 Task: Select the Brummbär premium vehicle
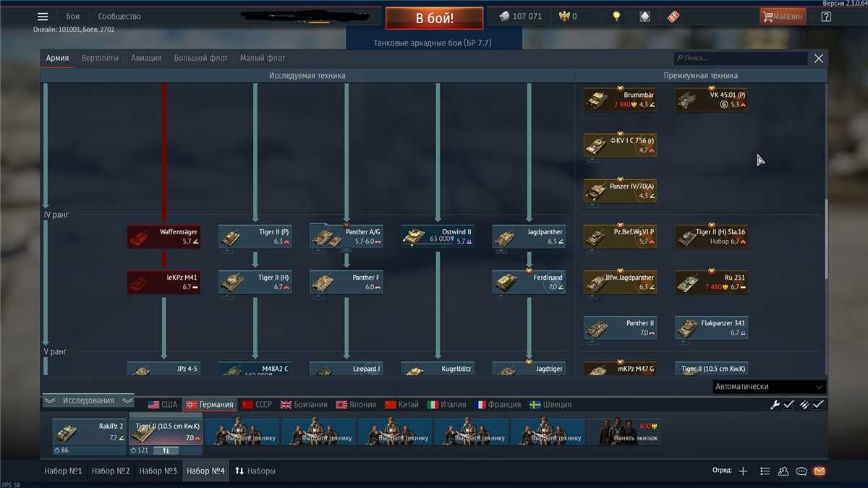[x=620, y=100]
